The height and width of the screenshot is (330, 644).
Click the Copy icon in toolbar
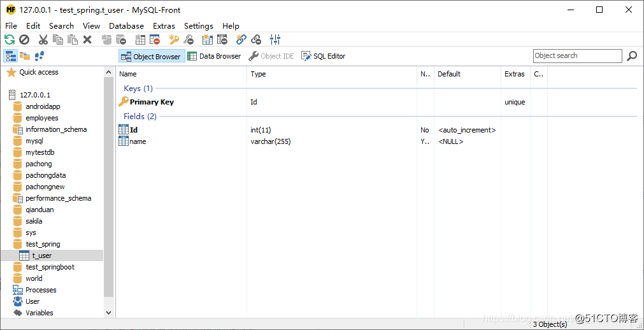click(x=58, y=39)
